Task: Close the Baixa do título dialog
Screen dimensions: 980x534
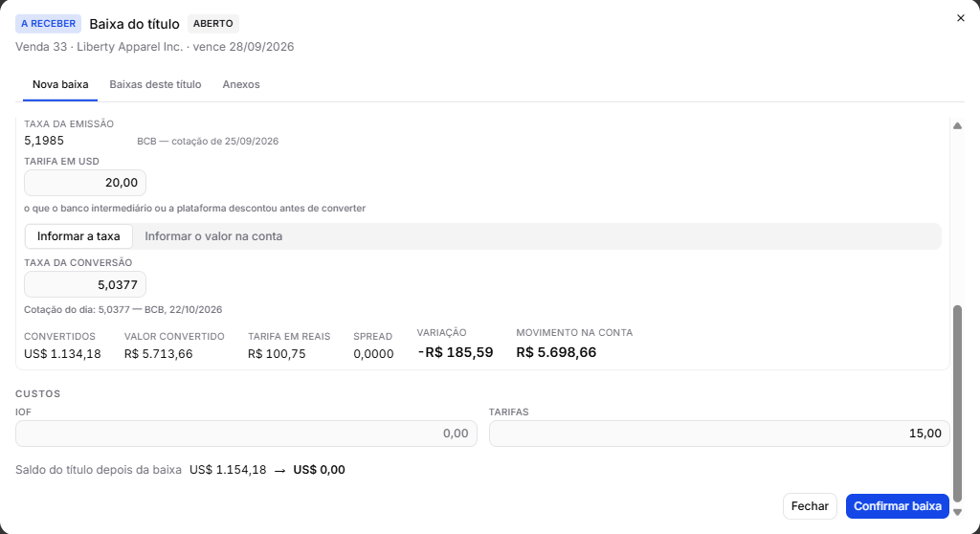Action: click(x=961, y=18)
